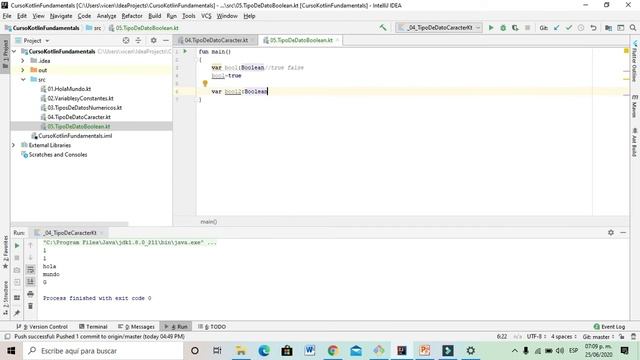The height and width of the screenshot is (360, 640).
Task: Click the Build Project hammer icon
Action: click(382, 28)
